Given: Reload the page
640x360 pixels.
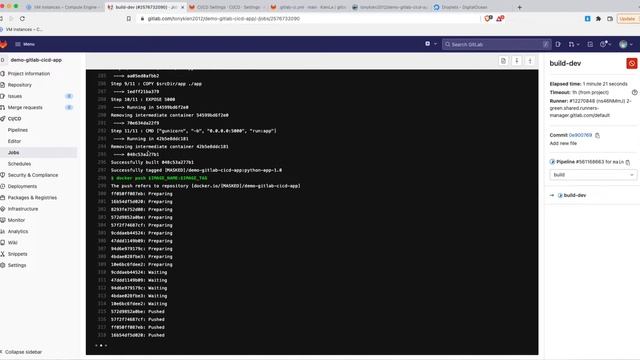Looking at the screenshot, I should click(x=22, y=19).
